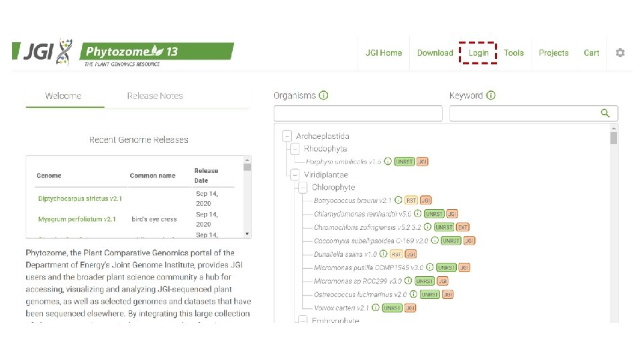Open the Organisms info icon
The image size is (644, 362).
[323, 95]
